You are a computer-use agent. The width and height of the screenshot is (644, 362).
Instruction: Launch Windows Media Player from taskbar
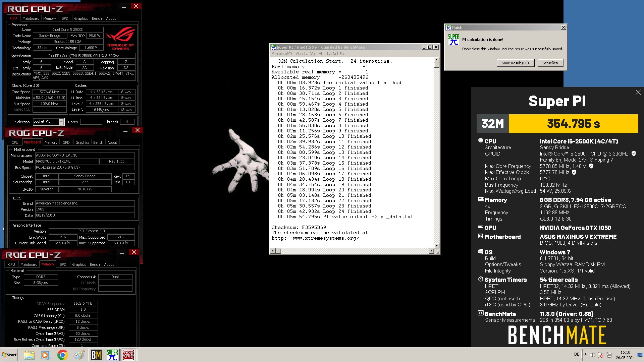coord(46,355)
